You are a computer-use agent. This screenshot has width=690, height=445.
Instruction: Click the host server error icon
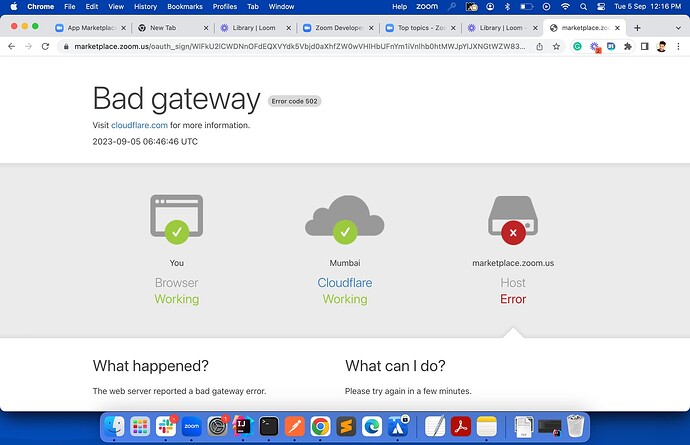513,220
